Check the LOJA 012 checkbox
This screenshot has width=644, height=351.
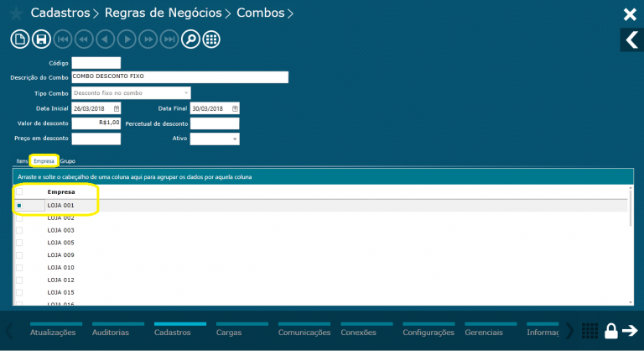point(19,280)
